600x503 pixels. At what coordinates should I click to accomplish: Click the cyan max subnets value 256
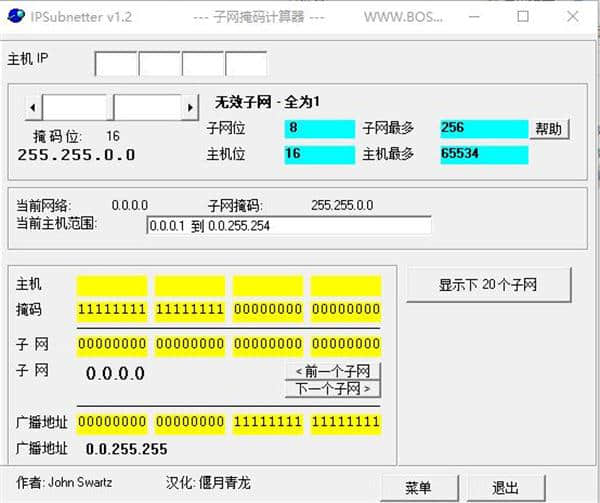[x=484, y=128]
